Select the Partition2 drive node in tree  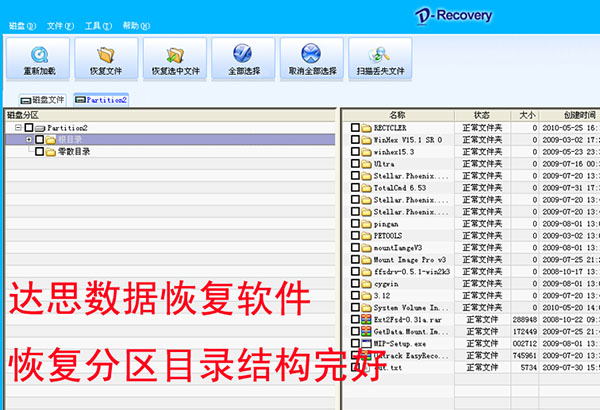[x=67, y=128]
